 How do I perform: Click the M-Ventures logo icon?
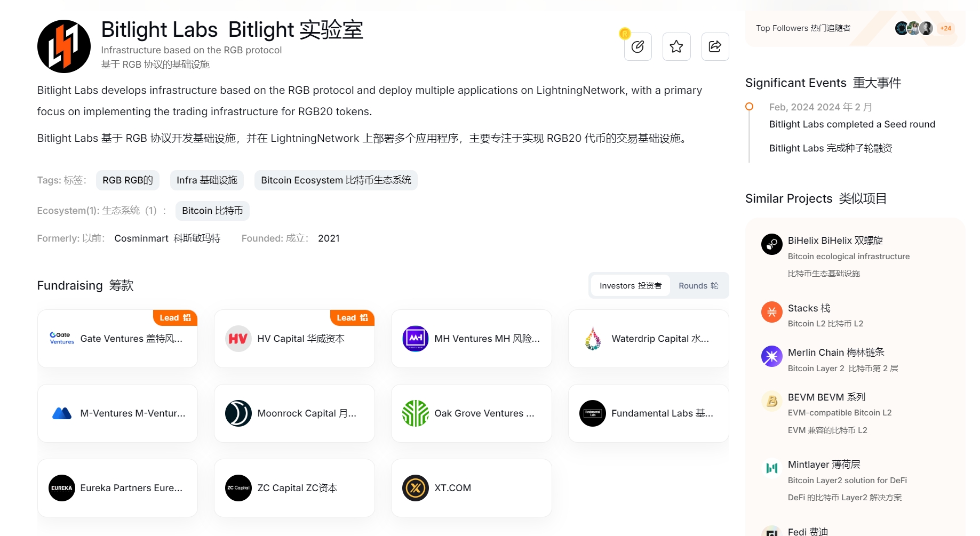click(62, 413)
